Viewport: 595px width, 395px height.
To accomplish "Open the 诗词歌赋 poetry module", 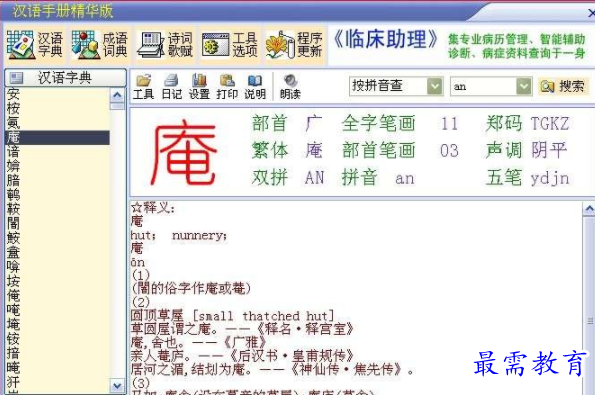I will click(165, 45).
